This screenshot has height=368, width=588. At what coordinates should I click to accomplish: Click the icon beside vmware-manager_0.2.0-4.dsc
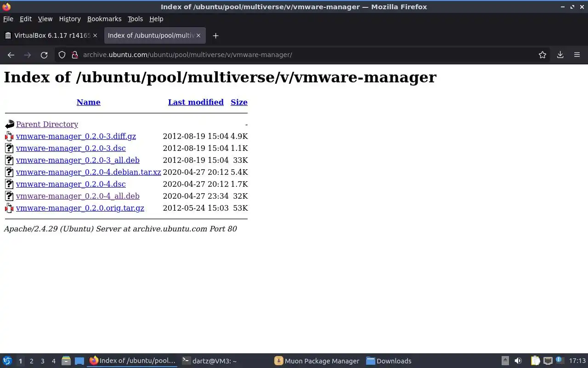(10, 184)
